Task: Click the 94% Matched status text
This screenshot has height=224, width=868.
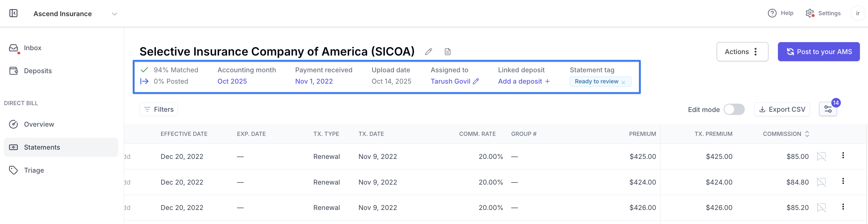Action: (x=176, y=70)
